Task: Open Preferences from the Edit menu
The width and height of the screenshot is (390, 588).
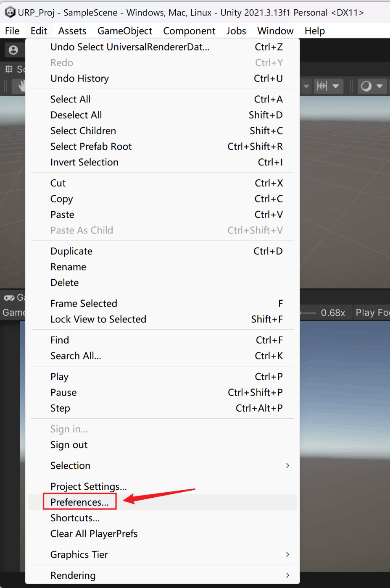Action: 79,502
